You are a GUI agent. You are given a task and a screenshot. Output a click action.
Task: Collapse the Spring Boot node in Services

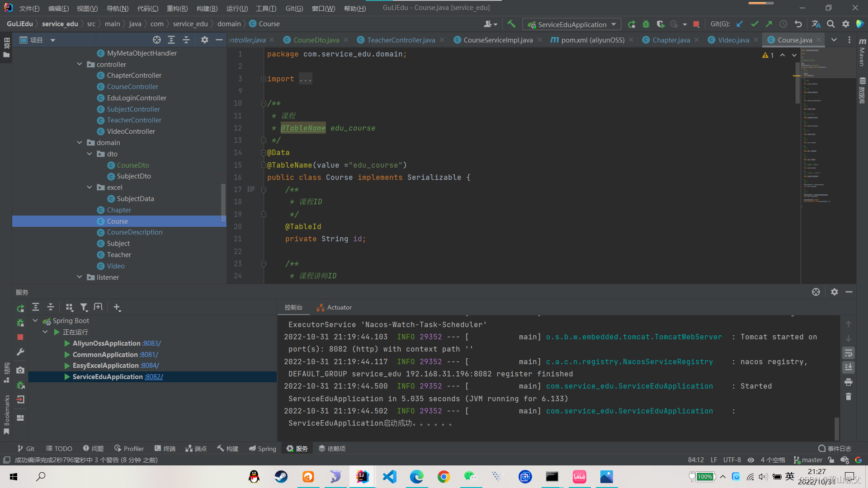click(35, 321)
